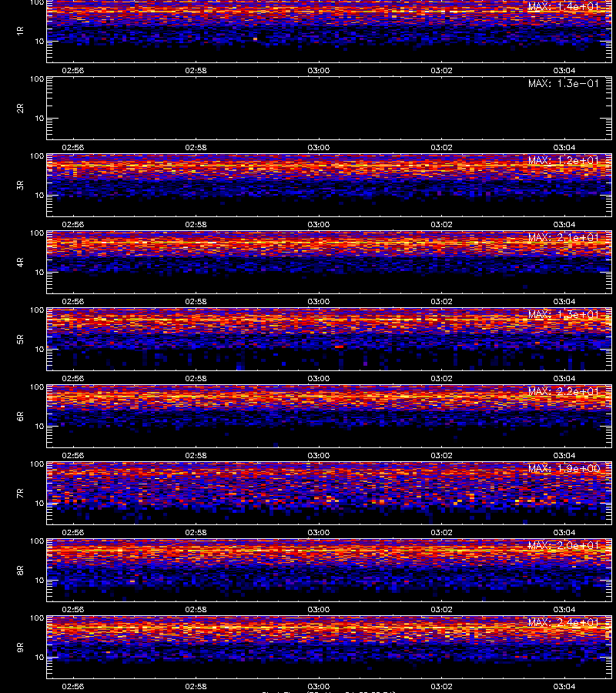Click the bright red spot in the 5R spectrogram
The width and height of the screenshot is (616, 693).
point(340,347)
